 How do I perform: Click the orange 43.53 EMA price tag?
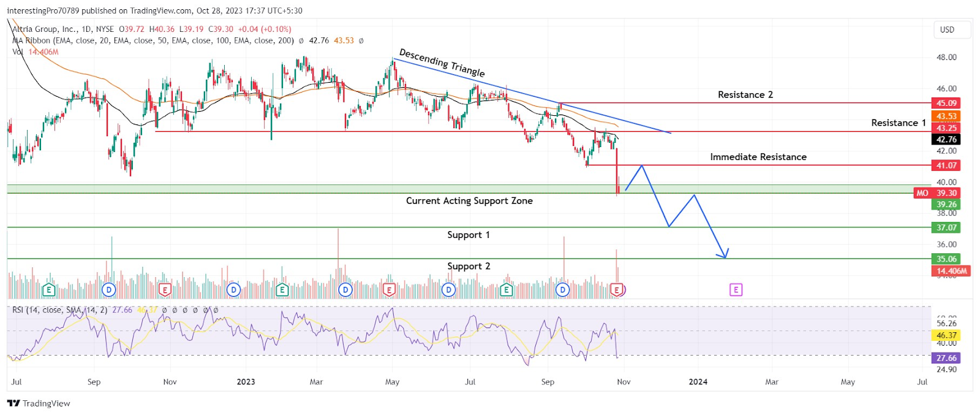point(946,116)
